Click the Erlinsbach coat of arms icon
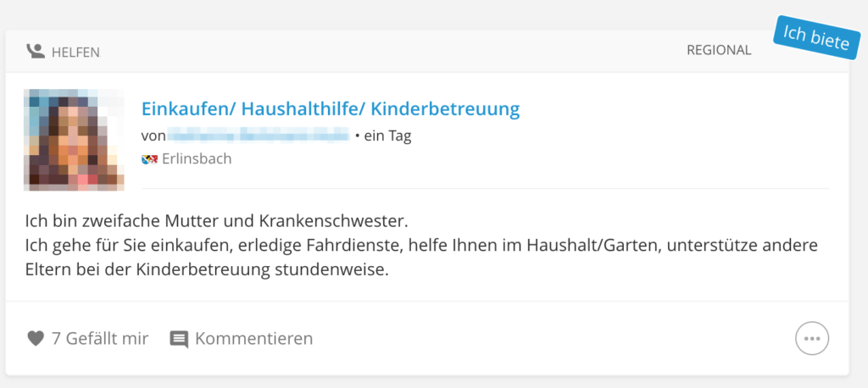 coord(149,159)
